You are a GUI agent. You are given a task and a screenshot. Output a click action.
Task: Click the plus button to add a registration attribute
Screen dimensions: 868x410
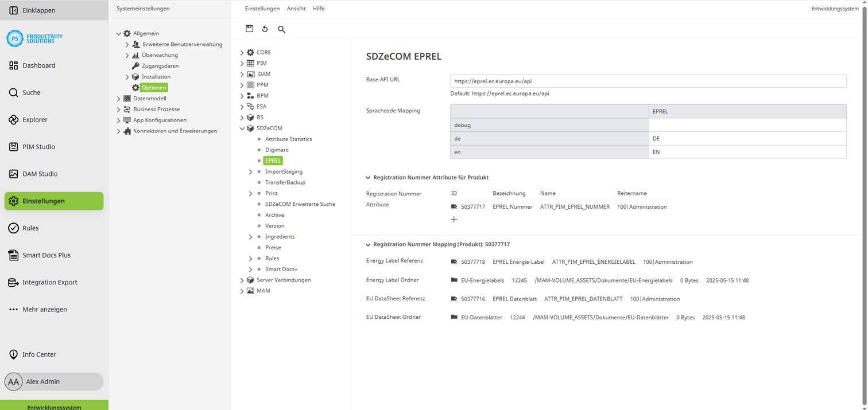(x=454, y=219)
